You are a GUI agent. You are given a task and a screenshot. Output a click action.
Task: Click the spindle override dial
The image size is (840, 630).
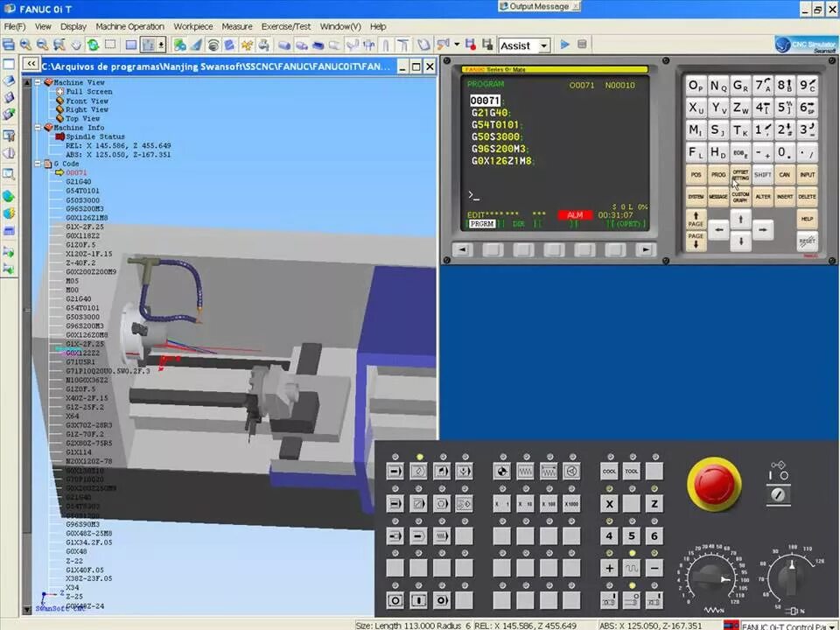(x=792, y=577)
